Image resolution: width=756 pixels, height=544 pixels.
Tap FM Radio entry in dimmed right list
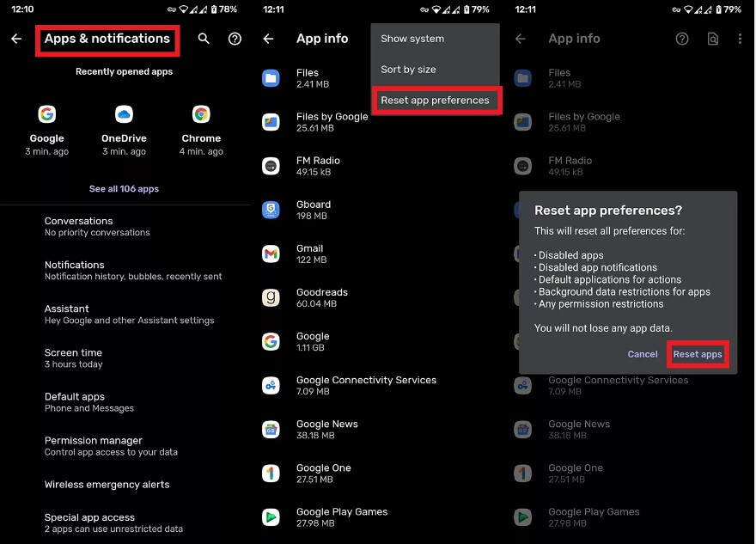(x=631, y=166)
